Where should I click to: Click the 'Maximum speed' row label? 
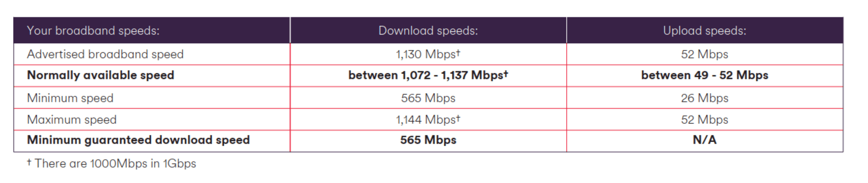click(72, 120)
